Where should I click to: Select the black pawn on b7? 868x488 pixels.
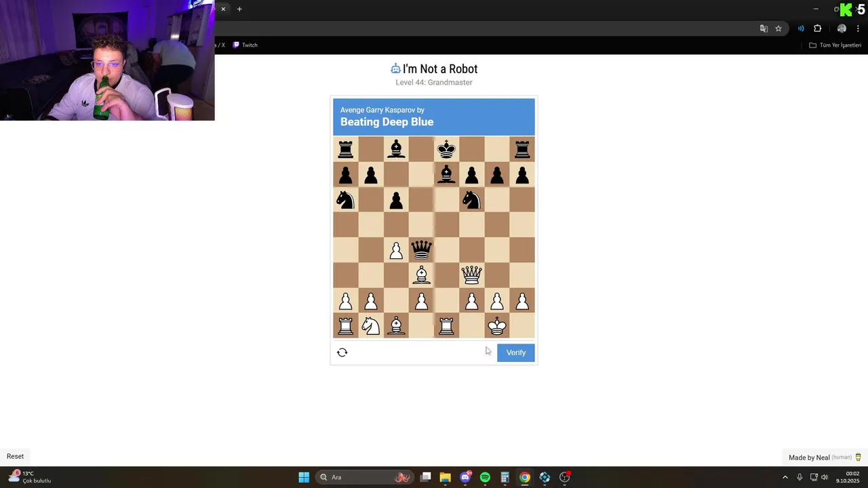(371, 175)
